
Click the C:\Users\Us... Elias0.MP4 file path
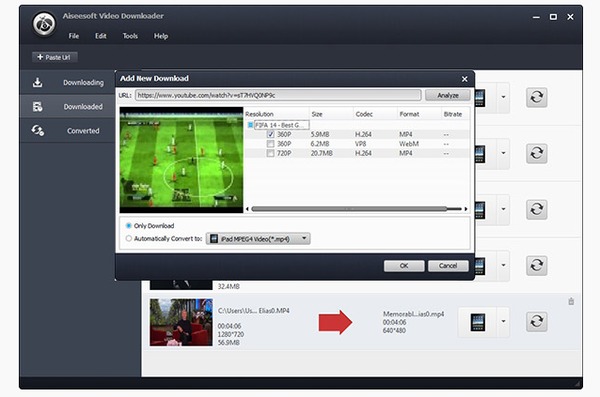tap(253, 311)
